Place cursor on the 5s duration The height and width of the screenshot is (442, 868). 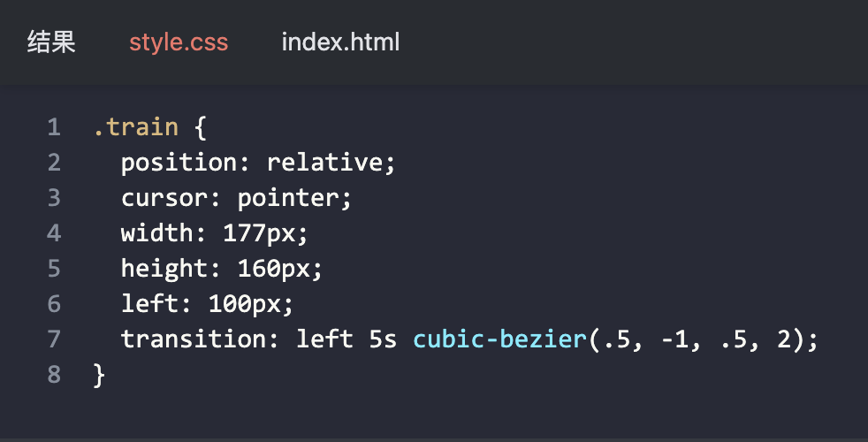[383, 339]
